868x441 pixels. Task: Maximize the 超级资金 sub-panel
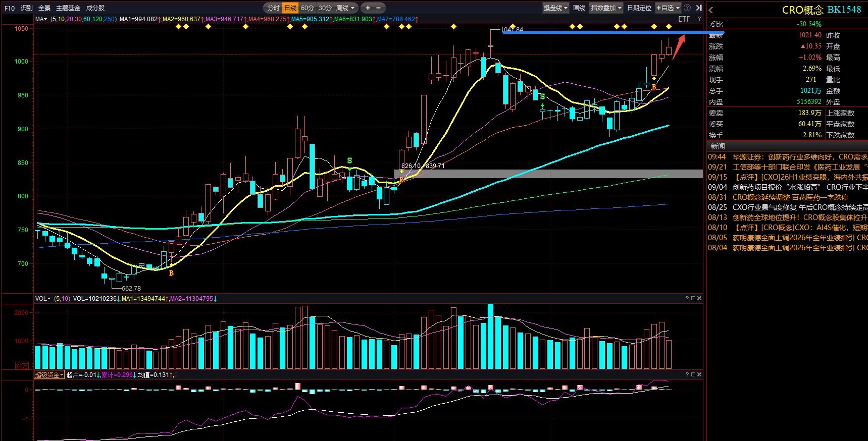(693, 374)
